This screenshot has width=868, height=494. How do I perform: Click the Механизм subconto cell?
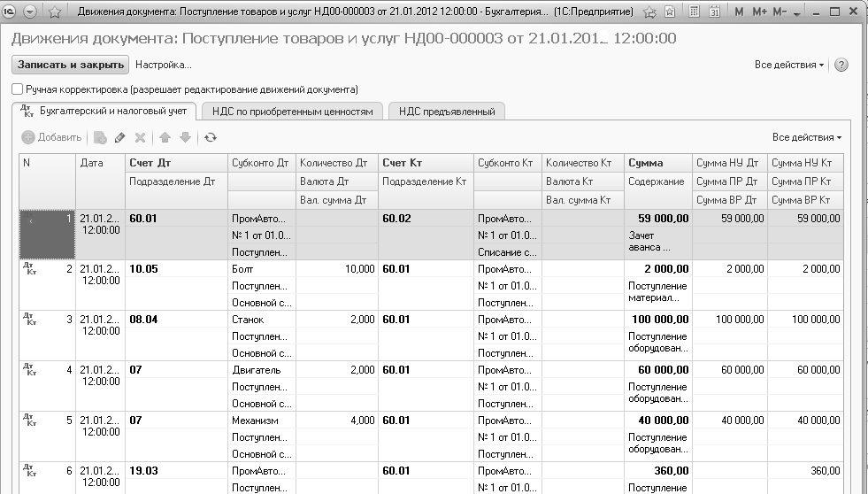click(261, 420)
